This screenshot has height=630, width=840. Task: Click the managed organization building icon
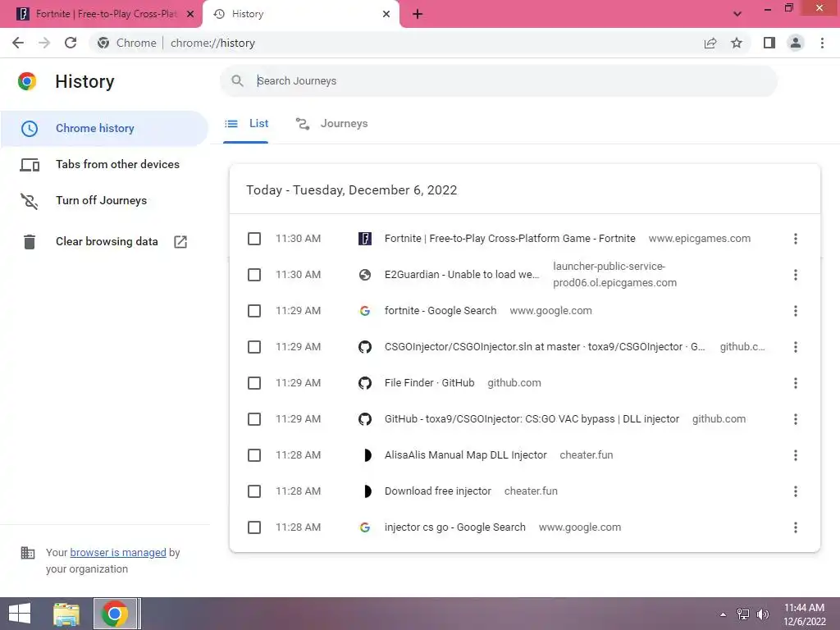coord(28,553)
